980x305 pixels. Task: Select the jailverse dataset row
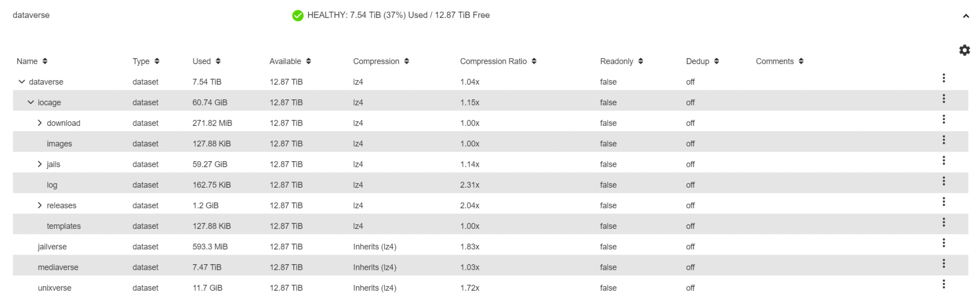click(491, 247)
